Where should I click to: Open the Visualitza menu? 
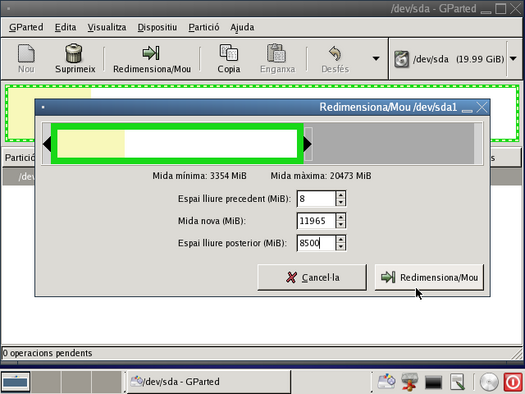(107, 27)
